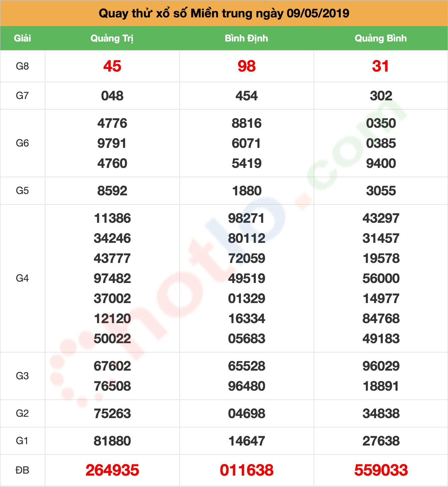Select G3 number 18891
This screenshot has height=487, width=448.
tap(381, 386)
